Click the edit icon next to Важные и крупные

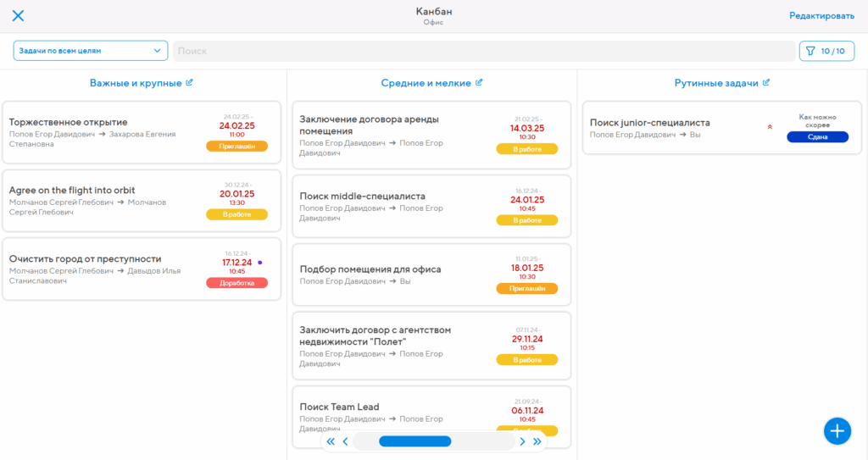click(190, 83)
